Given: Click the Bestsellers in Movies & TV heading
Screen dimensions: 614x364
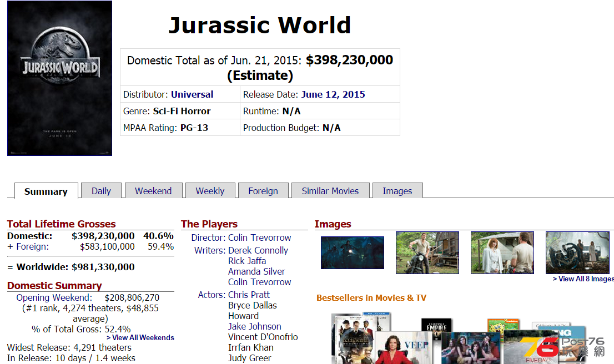Looking at the screenshot, I should [x=371, y=298].
